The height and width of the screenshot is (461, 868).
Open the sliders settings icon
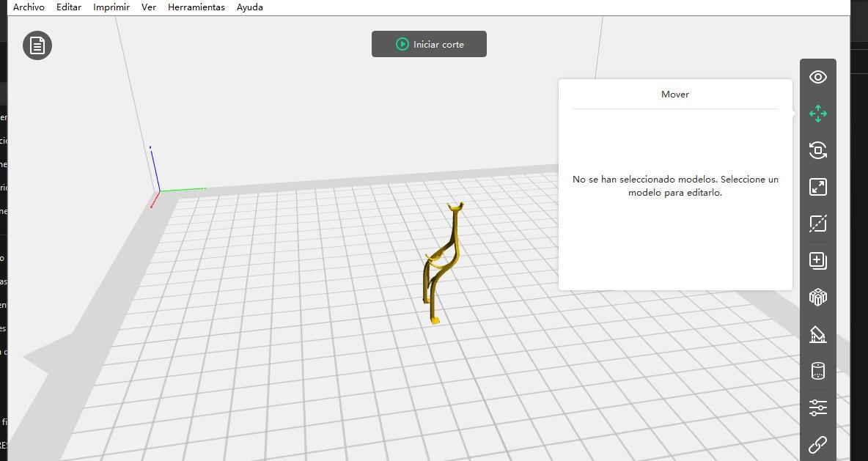coord(817,408)
